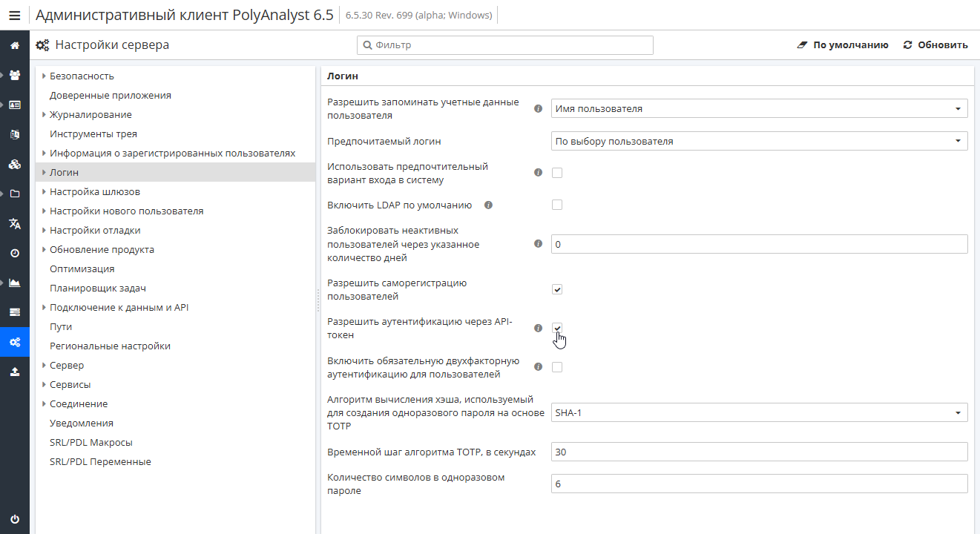Click the inactive users days field
980x534 pixels.
[x=759, y=244]
